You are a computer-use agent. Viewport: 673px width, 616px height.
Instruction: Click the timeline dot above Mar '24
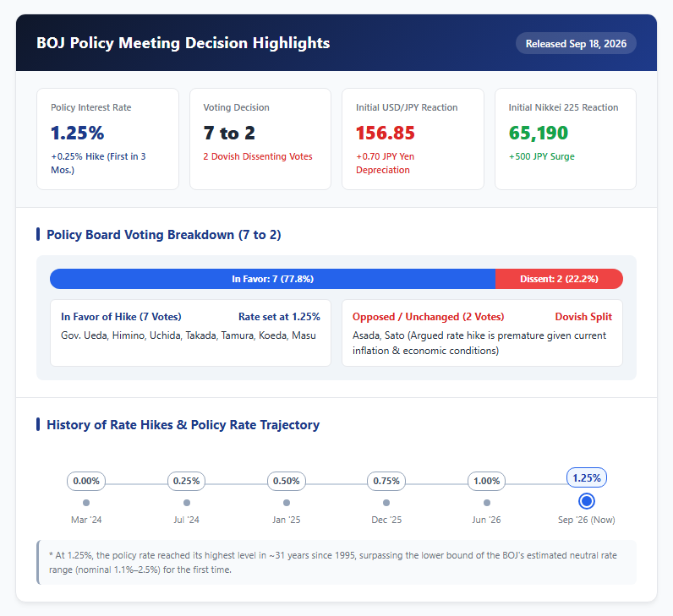(x=86, y=502)
